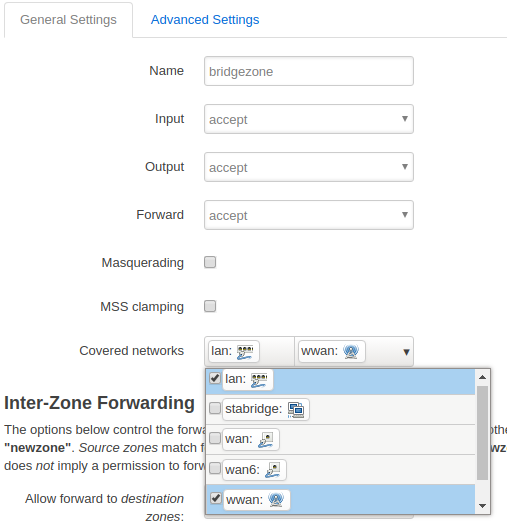The width and height of the screenshot is (507, 529).
Task: Click the wan interface icon in list
Action: [x=266, y=440]
